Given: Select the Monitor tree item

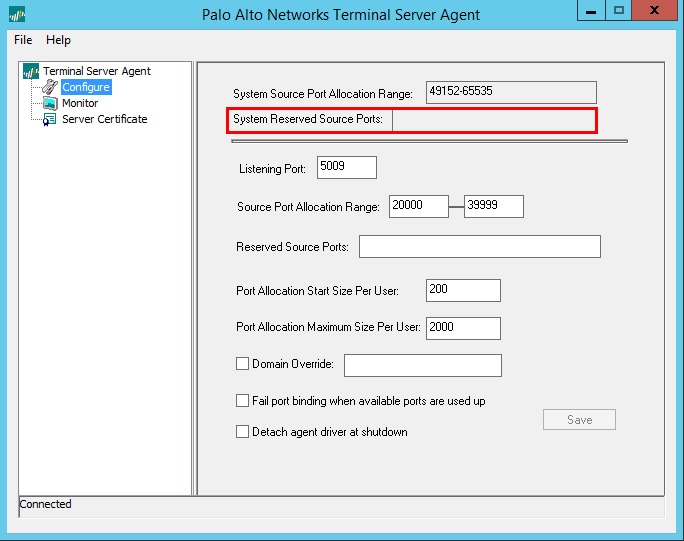Looking at the screenshot, I should pos(80,103).
